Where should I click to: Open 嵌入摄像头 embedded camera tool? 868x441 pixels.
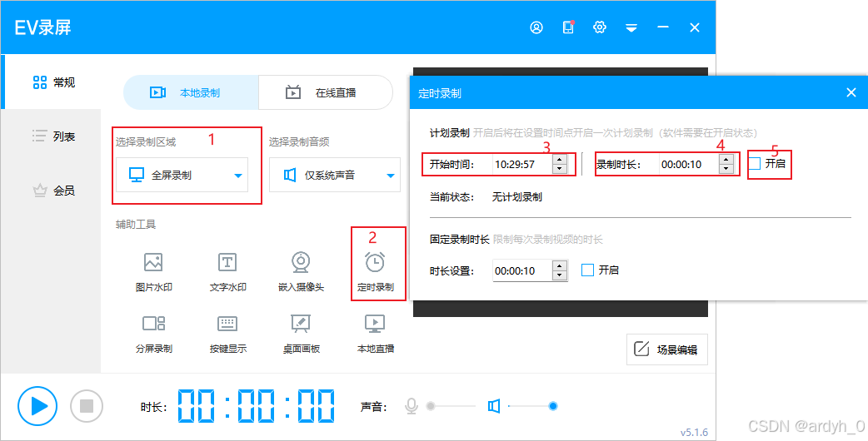pyautogui.click(x=302, y=272)
